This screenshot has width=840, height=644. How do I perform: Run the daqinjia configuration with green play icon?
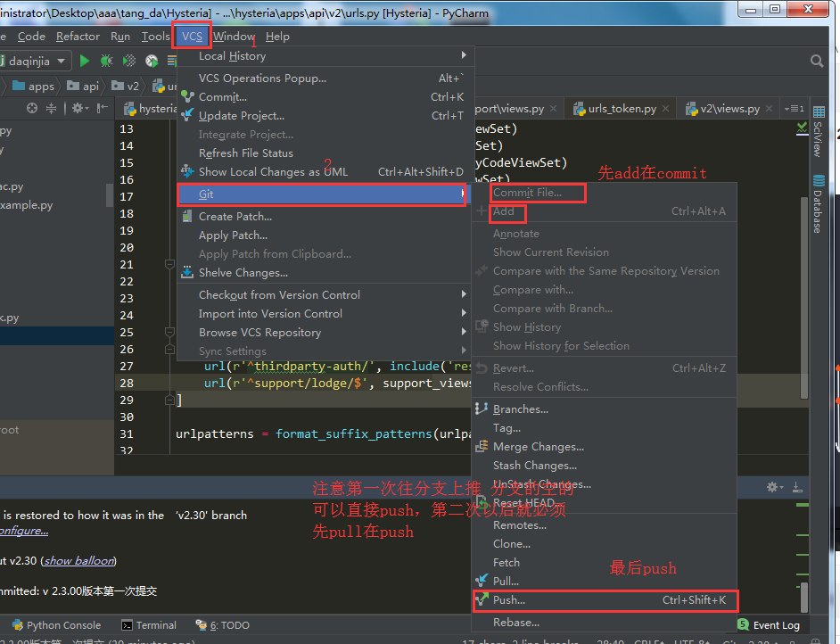point(84,61)
